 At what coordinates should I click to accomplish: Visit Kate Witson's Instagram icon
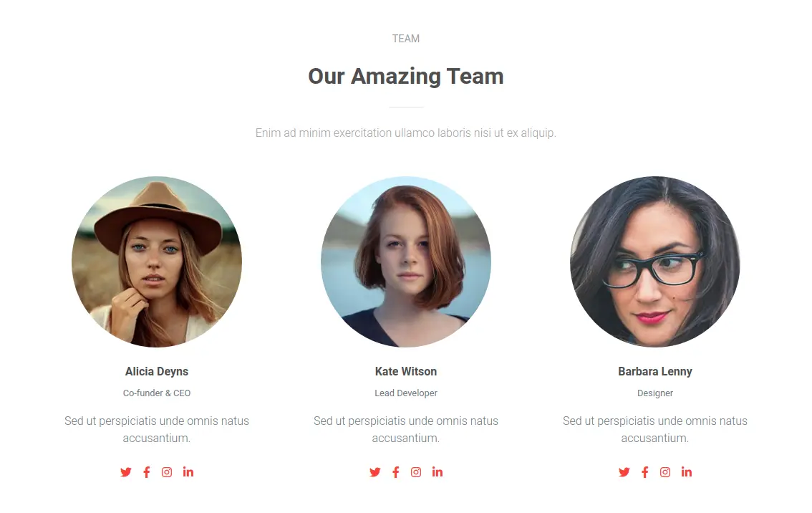coord(416,472)
